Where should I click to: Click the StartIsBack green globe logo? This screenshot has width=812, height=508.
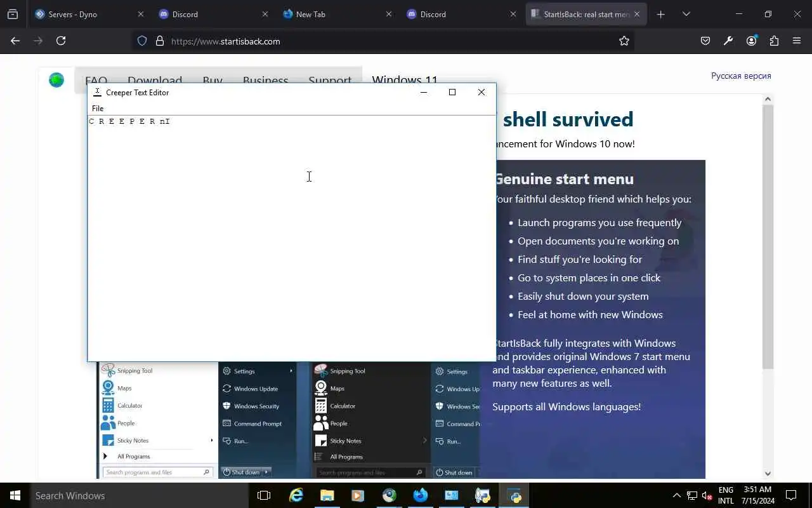56,80
